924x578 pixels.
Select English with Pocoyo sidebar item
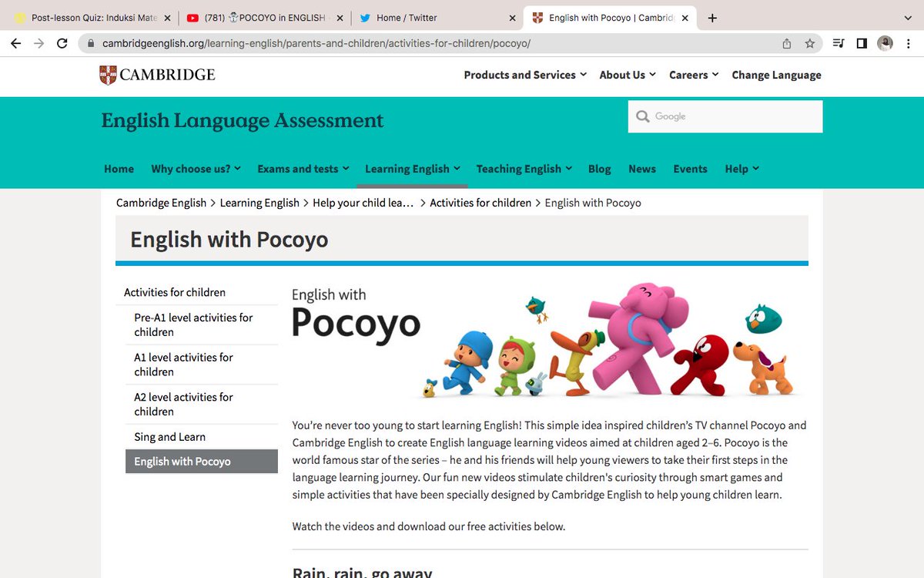pos(202,462)
